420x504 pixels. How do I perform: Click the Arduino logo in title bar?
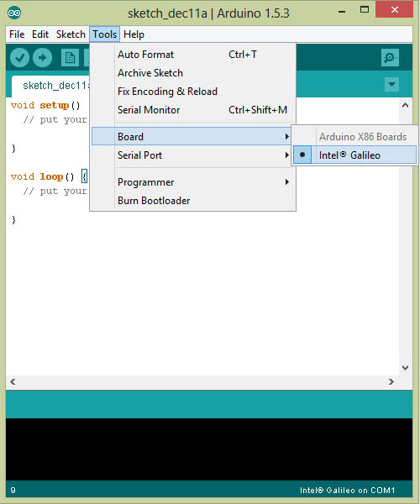14,13
